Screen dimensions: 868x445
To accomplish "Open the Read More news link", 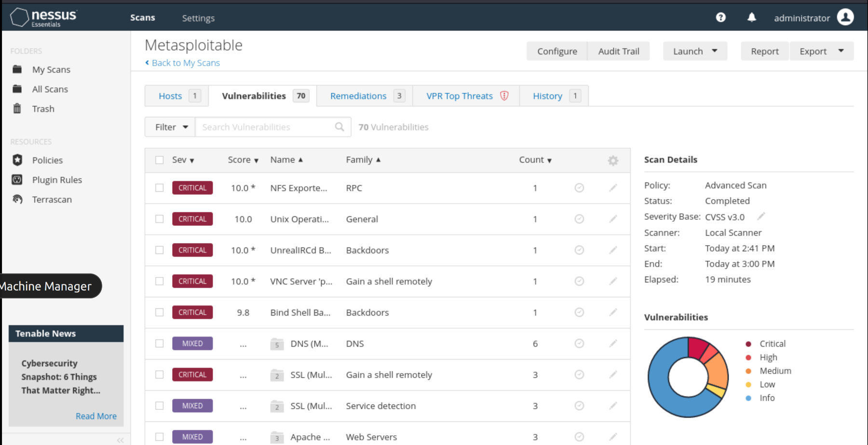I will click(x=96, y=416).
